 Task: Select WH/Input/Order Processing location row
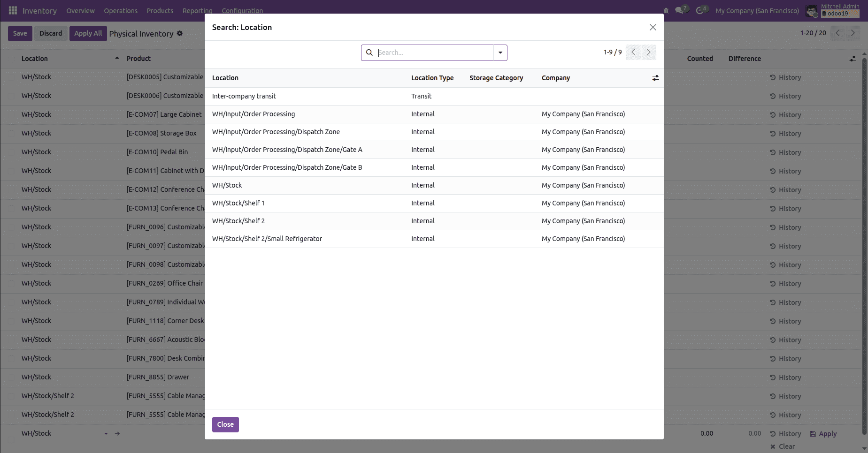point(434,114)
